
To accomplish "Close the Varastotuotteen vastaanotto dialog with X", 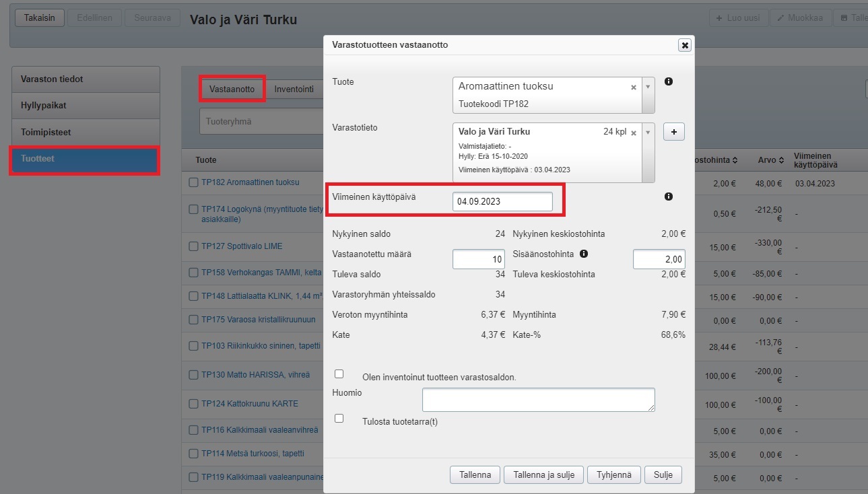I will tap(685, 45).
